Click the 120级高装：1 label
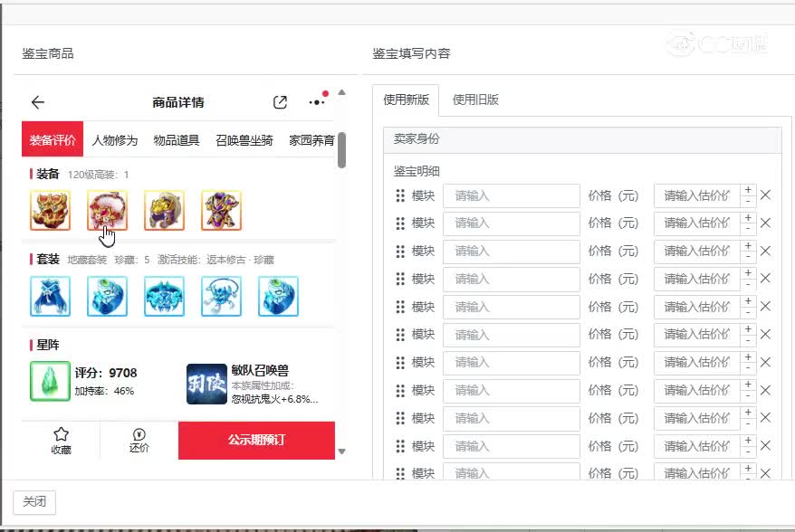 pos(99,175)
